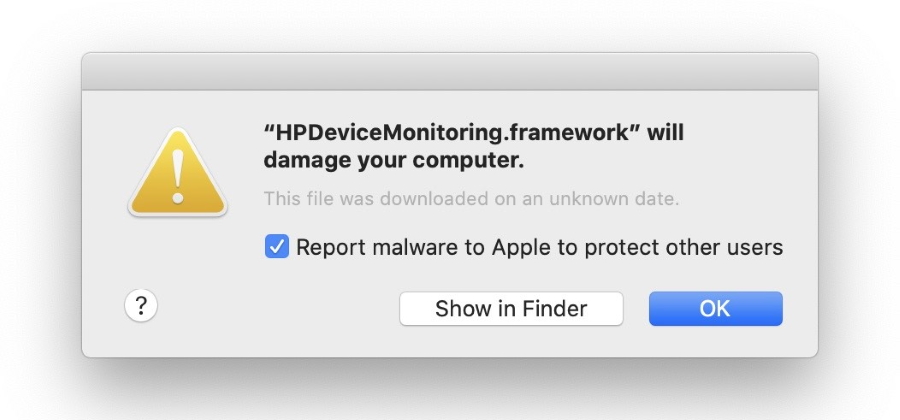Click the white button labeled Show in Finder
The width and height of the screenshot is (900, 420).
(511, 309)
